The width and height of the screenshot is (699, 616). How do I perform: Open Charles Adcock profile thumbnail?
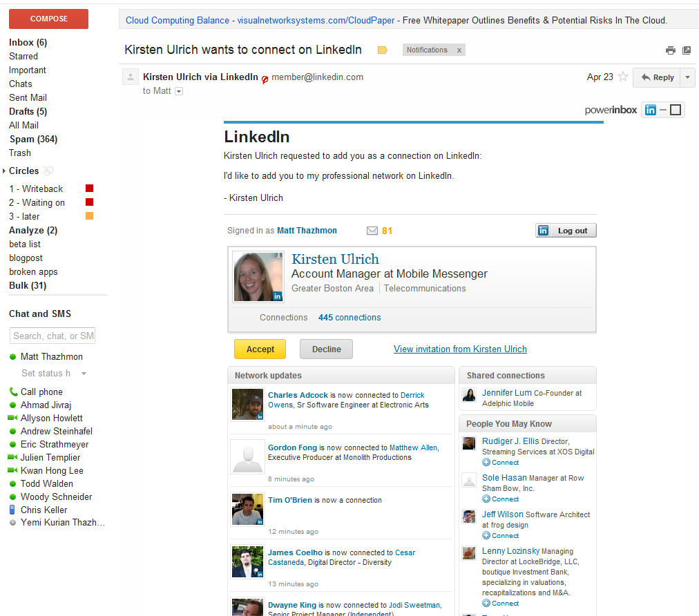247,404
